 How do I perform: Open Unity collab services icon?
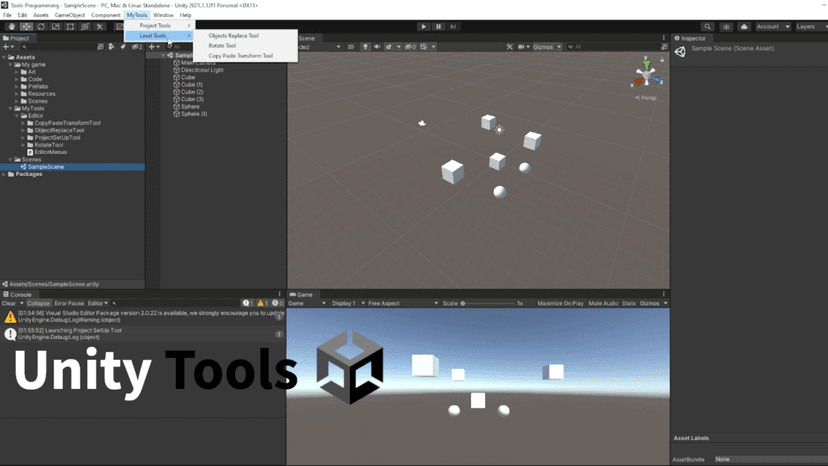(727, 26)
